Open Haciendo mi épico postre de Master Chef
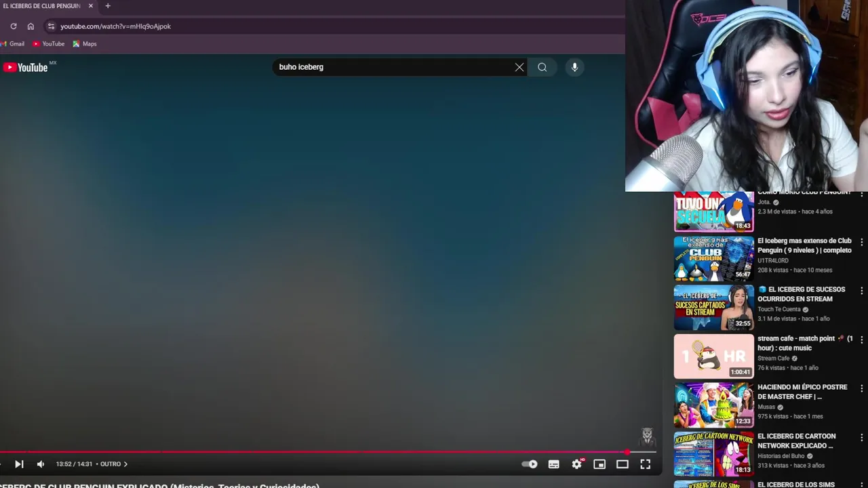Image resolution: width=868 pixels, height=488 pixels. coord(802,392)
